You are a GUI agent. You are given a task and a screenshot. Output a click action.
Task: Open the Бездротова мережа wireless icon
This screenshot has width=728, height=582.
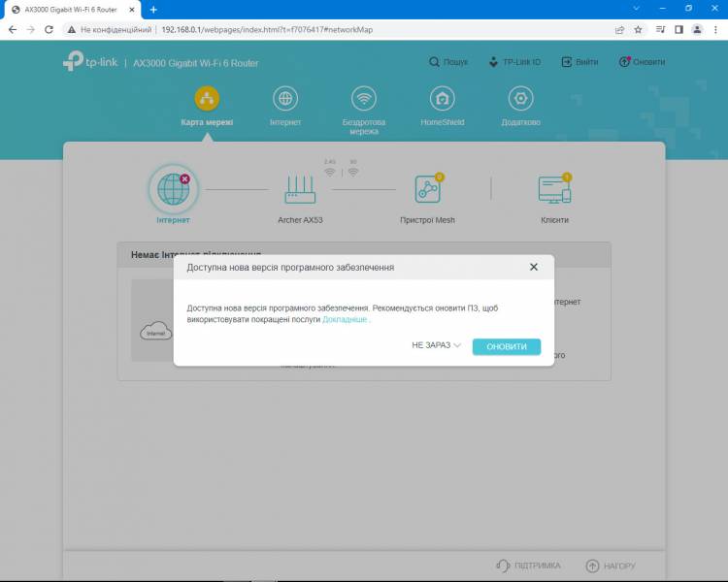tap(364, 98)
